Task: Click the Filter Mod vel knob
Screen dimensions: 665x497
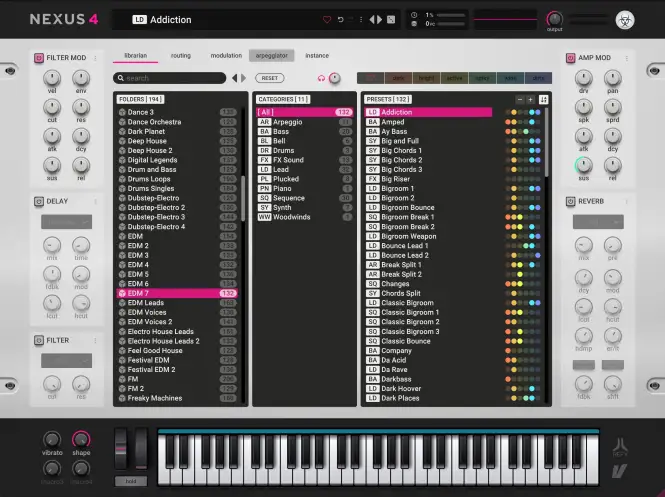Action: tap(52, 78)
